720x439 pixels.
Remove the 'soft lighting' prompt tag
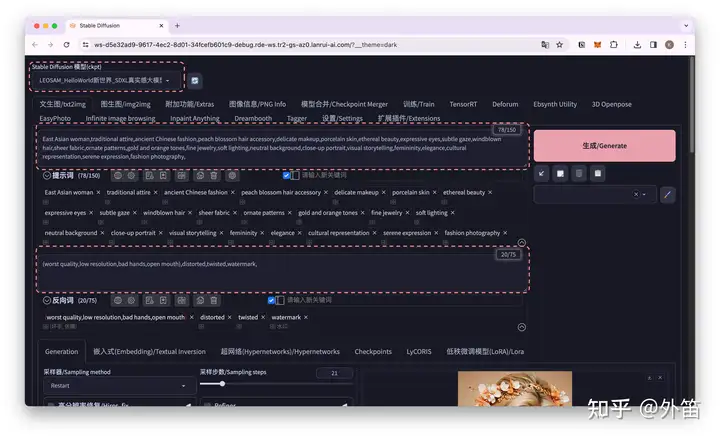point(452,213)
